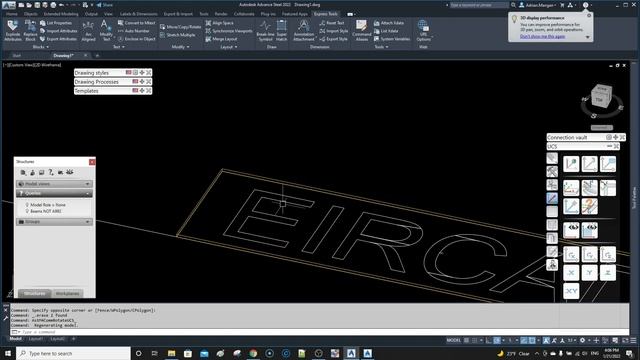
Task: Close the 3D display performance notification
Action: pos(589,16)
